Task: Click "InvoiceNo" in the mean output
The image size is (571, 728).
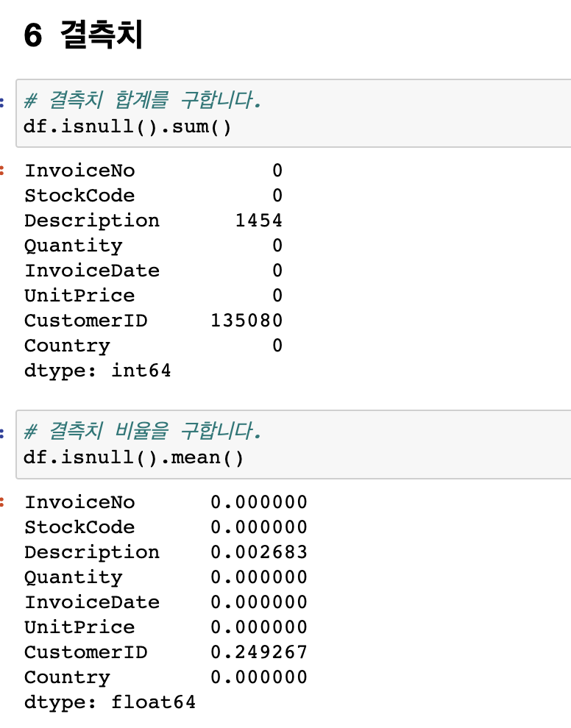Action: coord(79,502)
